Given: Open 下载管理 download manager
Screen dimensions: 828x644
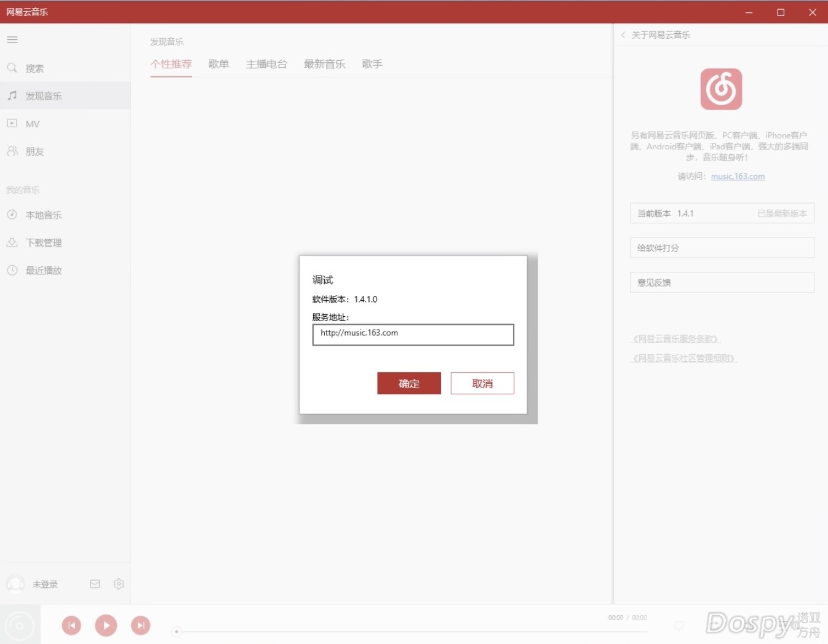Looking at the screenshot, I should coord(65,242).
